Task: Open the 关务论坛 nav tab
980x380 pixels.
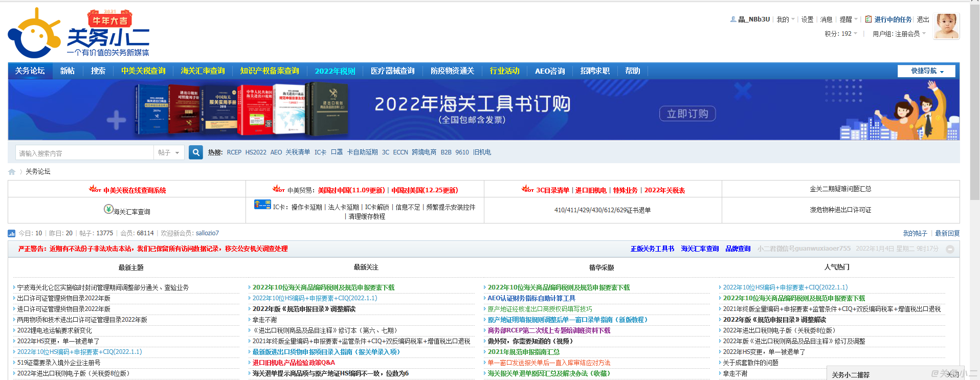Action: click(x=30, y=71)
